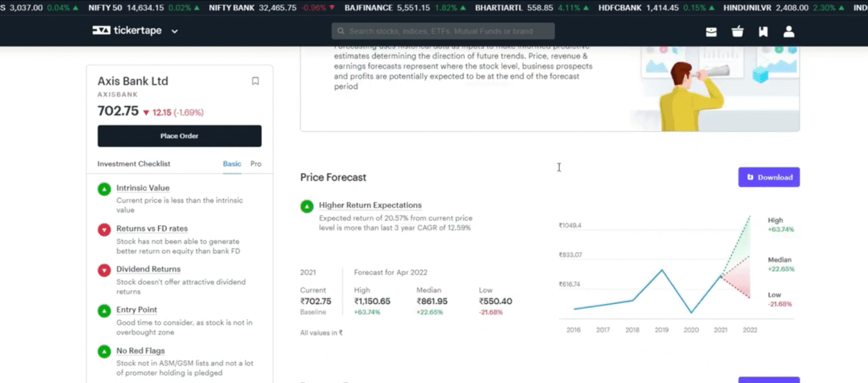Bookmark the Axis Bank Ltd stock card
868x383 pixels.
[x=255, y=81]
